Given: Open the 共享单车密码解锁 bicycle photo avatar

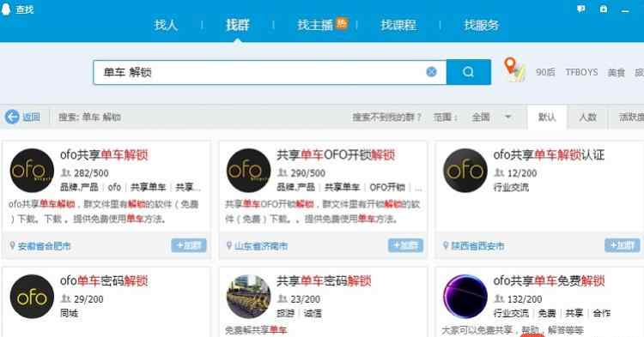Looking at the screenshot, I should 248,297.
